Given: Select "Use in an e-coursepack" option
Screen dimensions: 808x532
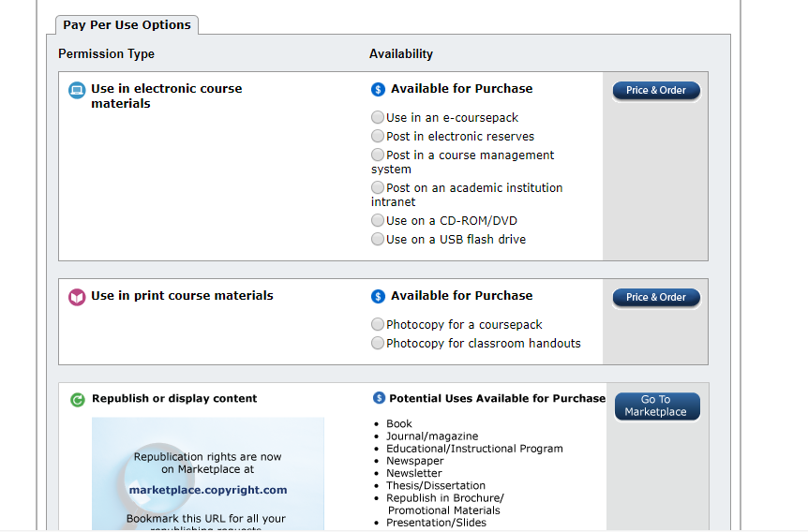Looking at the screenshot, I should pos(378,118).
